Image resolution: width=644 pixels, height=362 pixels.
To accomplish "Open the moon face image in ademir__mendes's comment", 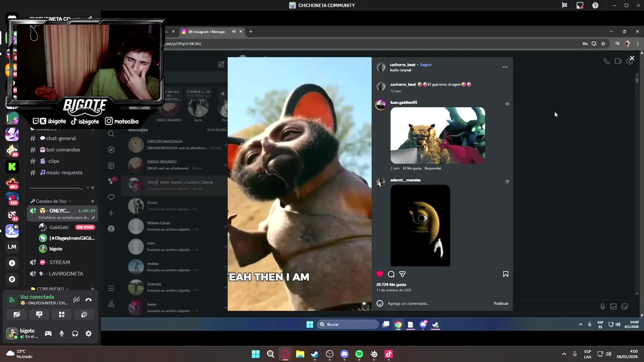I will [420, 225].
